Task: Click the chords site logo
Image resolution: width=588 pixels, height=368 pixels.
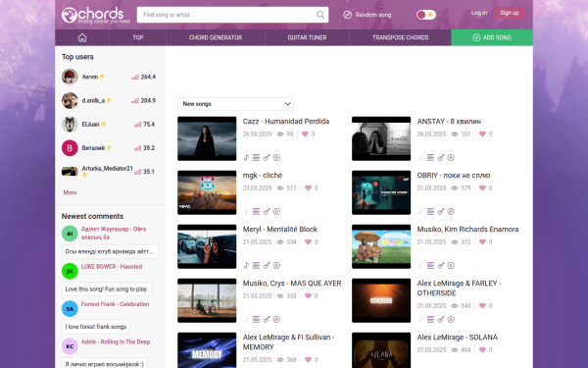Action: coord(95,15)
